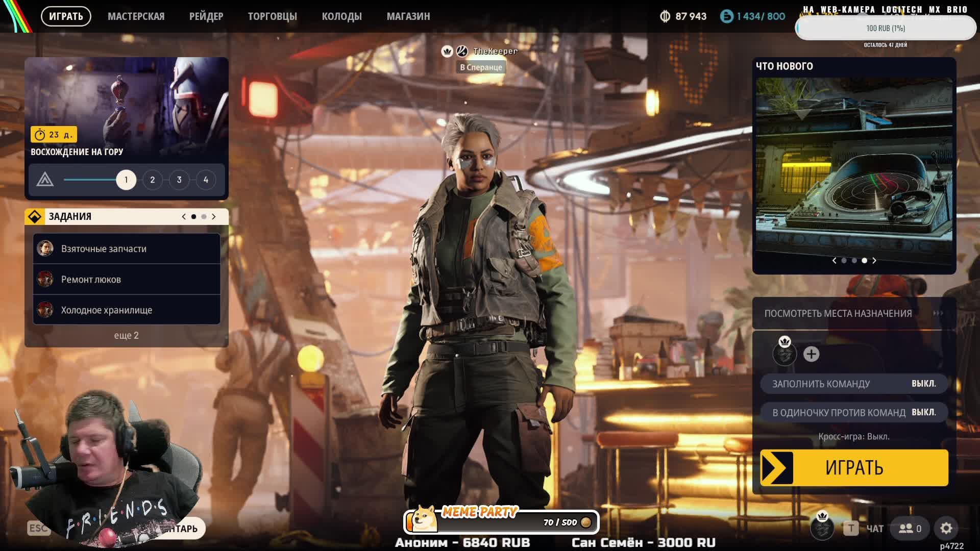980x551 pixels.
Task: Switch to the РЕЙДЕР tab
Action: tap(206, 16)
